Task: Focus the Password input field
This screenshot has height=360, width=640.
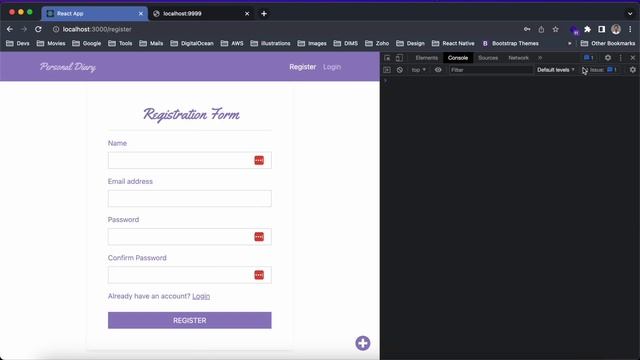Action: (189, 237)
